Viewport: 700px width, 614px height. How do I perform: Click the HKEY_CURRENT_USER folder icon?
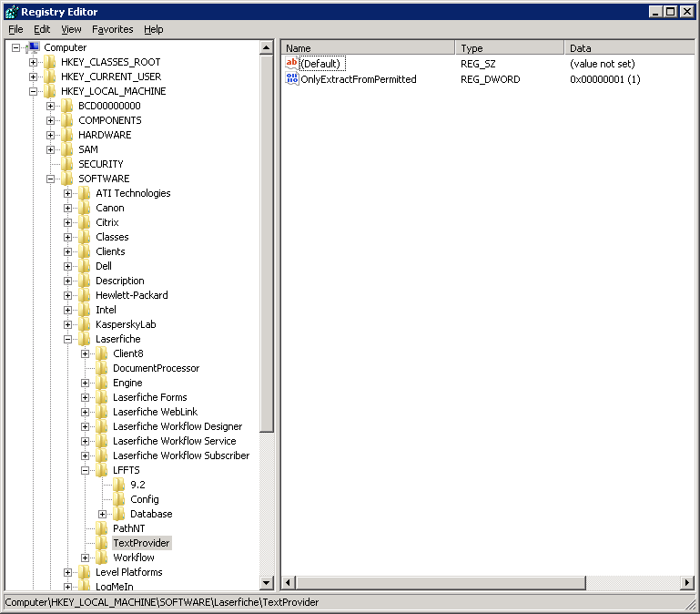click(49, 77)
